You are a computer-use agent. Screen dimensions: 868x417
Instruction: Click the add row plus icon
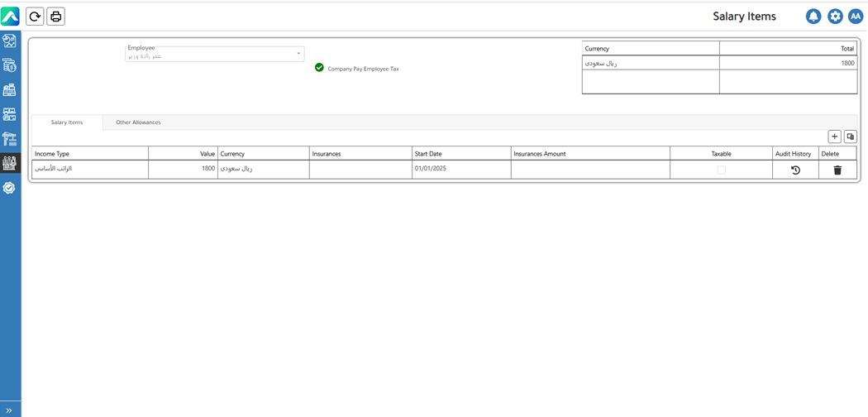(x=834, y=137)
